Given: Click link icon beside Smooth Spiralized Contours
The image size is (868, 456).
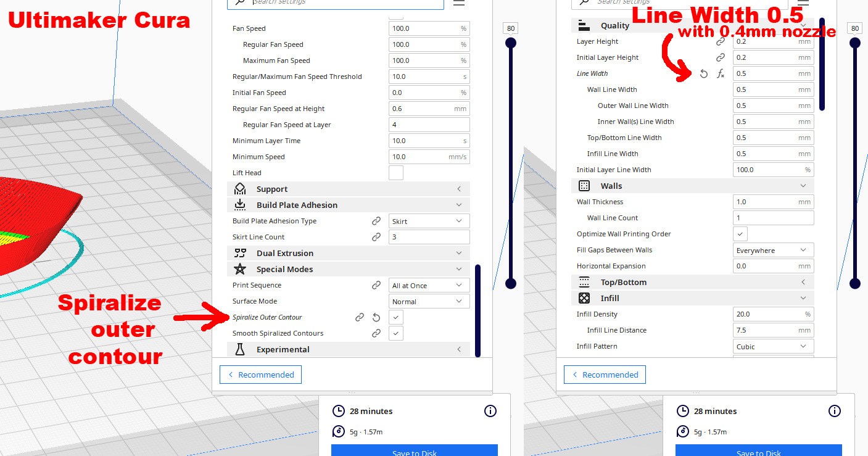Looking at the screenshot, I should [x=376, y=333].
